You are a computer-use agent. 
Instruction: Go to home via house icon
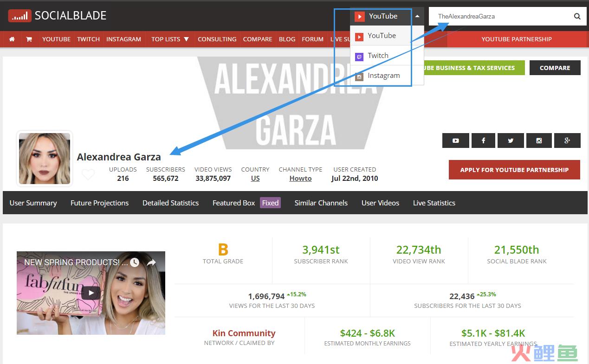[12, 39]
